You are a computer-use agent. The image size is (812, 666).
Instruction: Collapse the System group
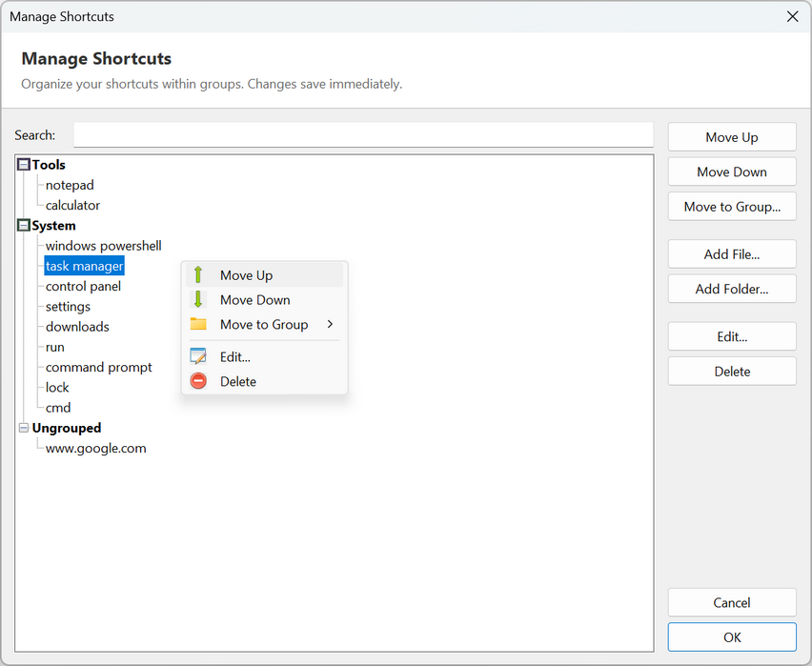pyautogui.click(x=24, y=225)
